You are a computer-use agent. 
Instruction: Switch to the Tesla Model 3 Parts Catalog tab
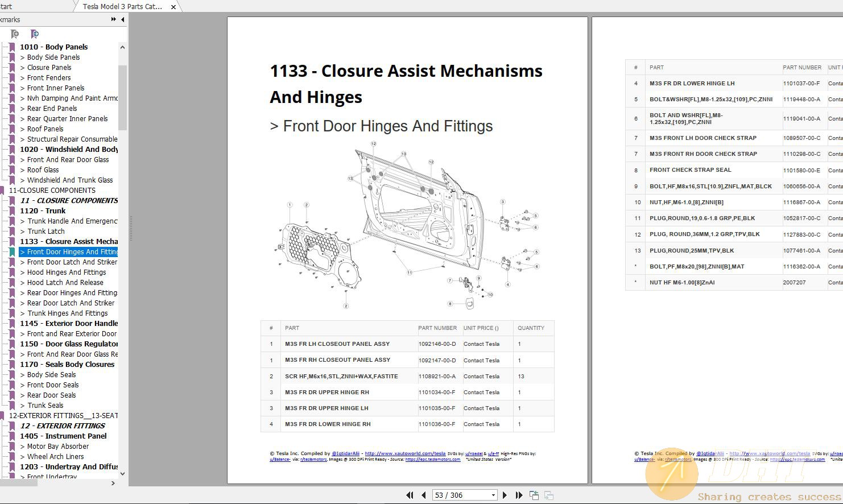pos(122,6)
